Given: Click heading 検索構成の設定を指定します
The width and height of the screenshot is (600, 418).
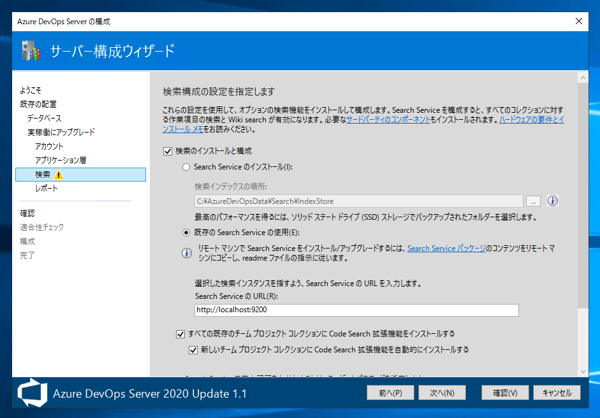Looking at the screenshot, I should 219,92.
